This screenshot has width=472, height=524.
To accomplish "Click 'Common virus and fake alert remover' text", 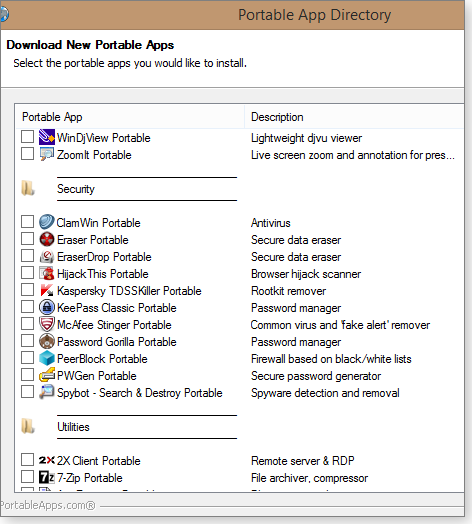I will point(340,325).
